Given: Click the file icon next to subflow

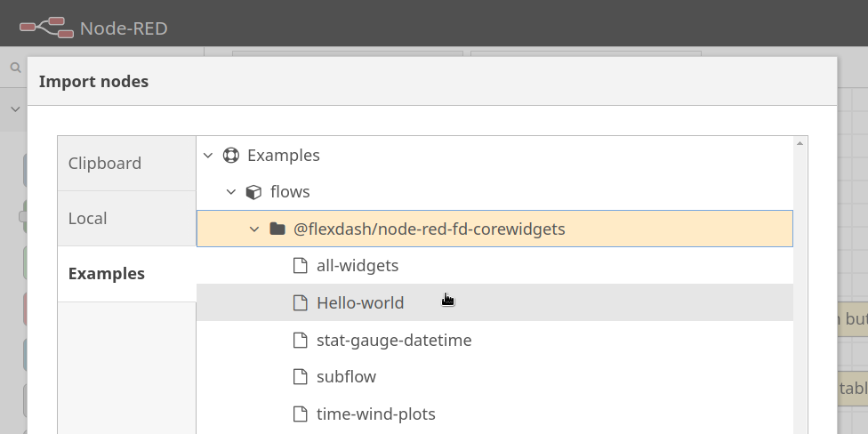Looking at the screenshot, I should tap(300, 377).
